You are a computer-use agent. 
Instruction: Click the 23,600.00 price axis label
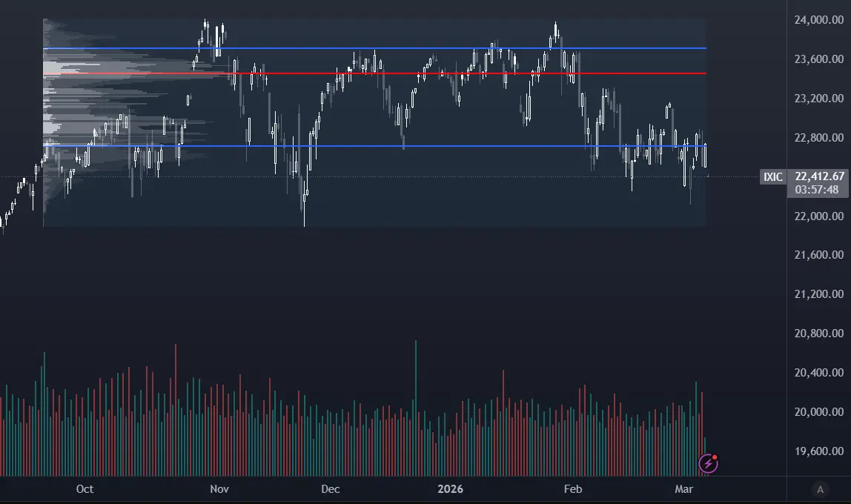click(819, 59)
